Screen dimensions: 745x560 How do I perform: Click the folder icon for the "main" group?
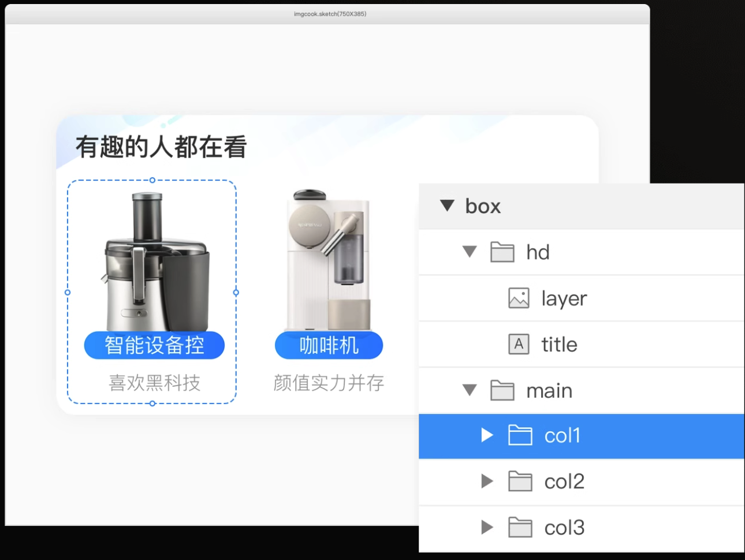[502, 390]
